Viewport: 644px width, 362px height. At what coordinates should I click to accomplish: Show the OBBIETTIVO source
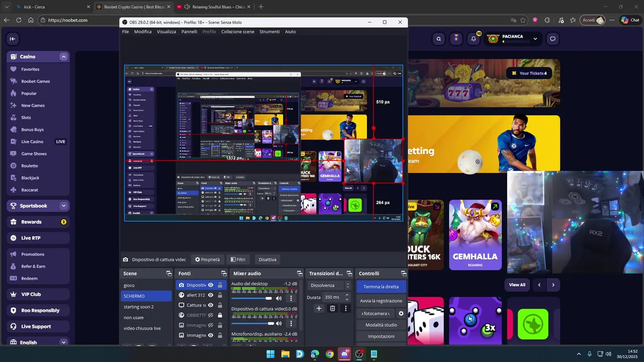pyautogui.click(x=210, y=315)
